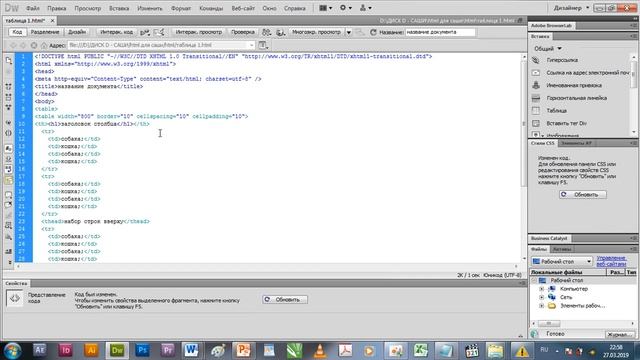Screen dimensions: 640x360
Task: Click the Проверка button
Action: (x=242, y=32)
